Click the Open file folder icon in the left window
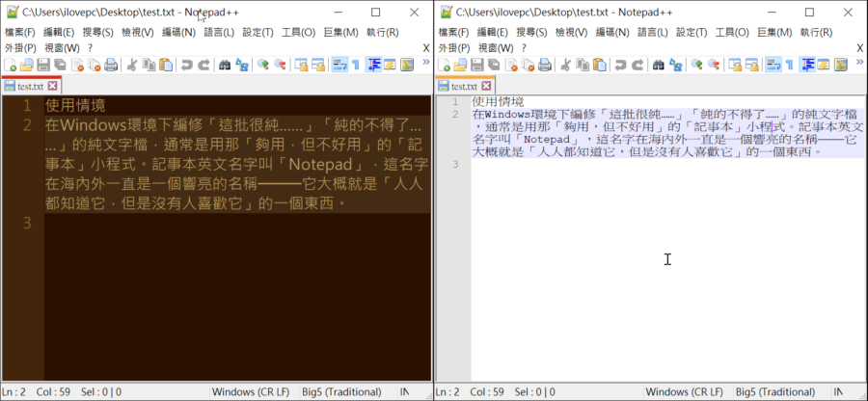This screenshot has height=401, width=868. point(27,66)
